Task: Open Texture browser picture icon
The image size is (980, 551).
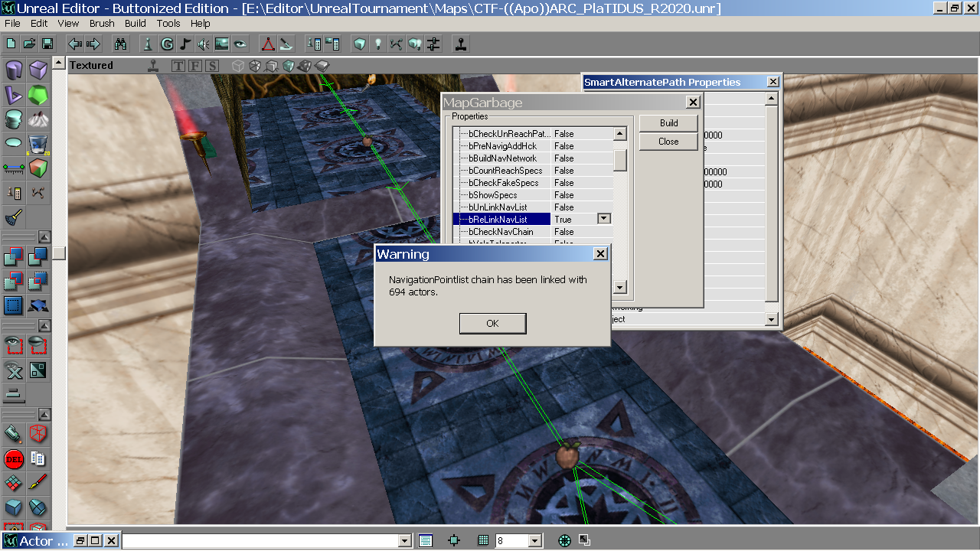Action: pos(222,44)
